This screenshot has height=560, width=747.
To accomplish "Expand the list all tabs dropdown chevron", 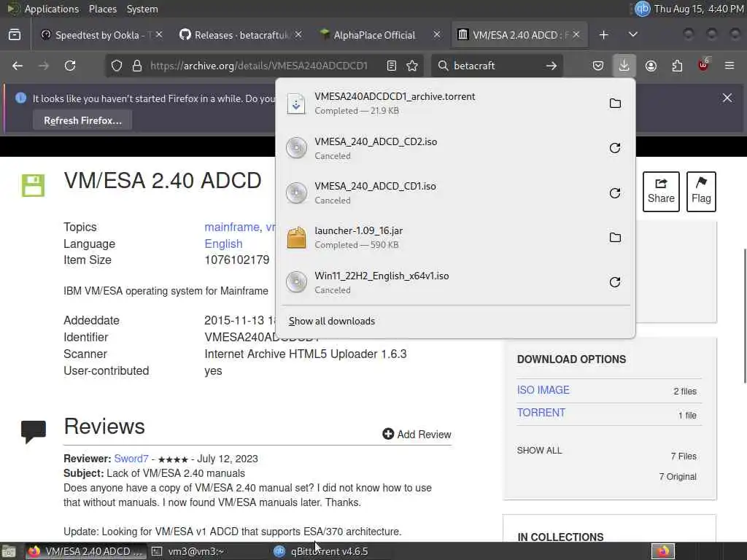I will point(633,35).
